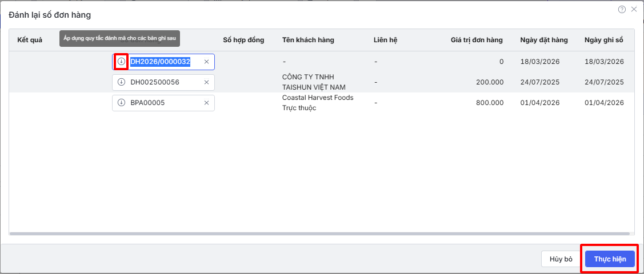Open the help icon in dialog header

(622, 9)
